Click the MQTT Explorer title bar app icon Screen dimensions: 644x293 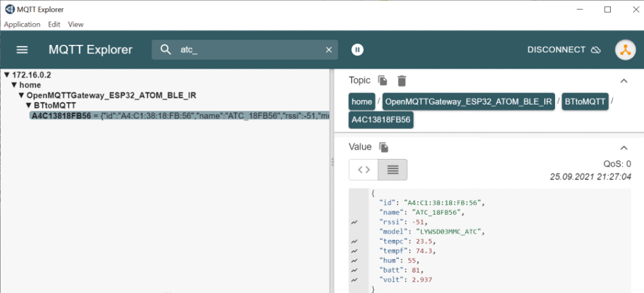[x=10, y=10]
